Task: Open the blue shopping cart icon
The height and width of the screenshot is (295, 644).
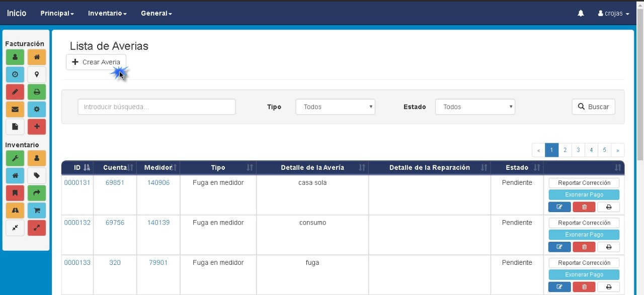Action: [x=37, y=210]
